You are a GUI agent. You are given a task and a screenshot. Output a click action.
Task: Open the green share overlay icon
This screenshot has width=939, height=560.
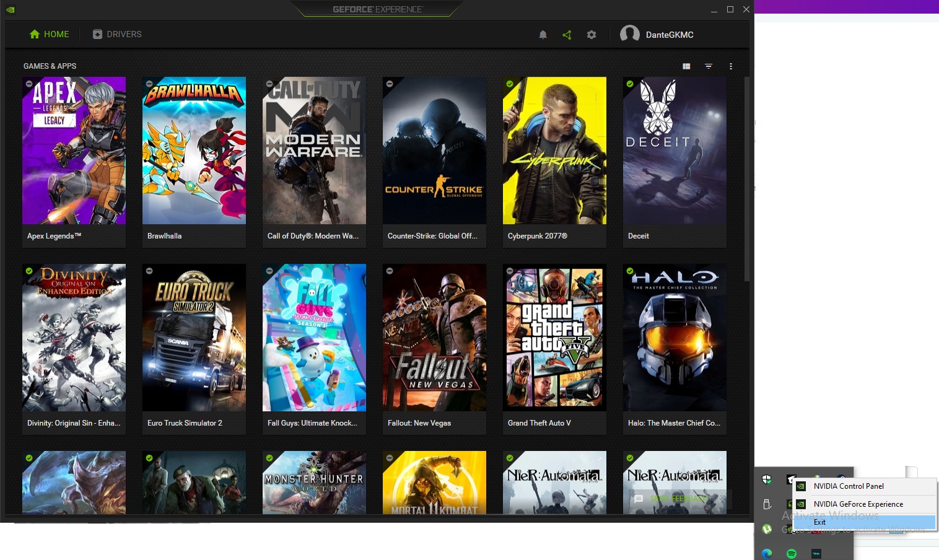(567, 35)
